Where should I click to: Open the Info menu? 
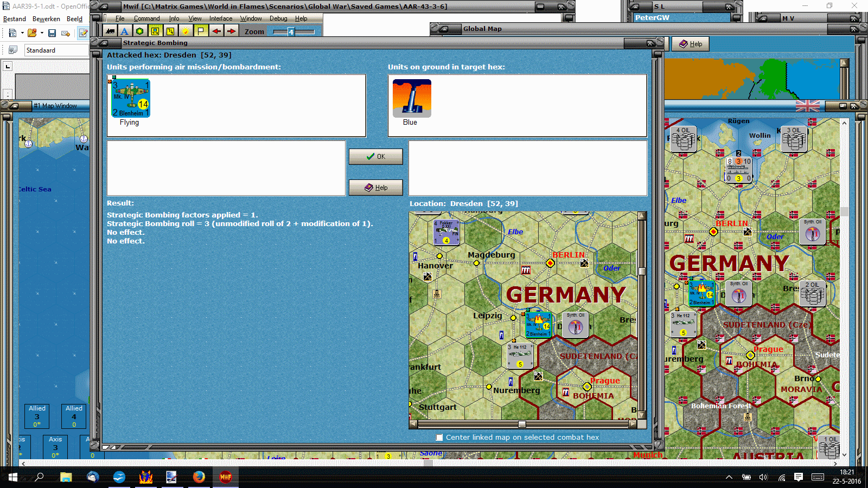coord(174,18)
